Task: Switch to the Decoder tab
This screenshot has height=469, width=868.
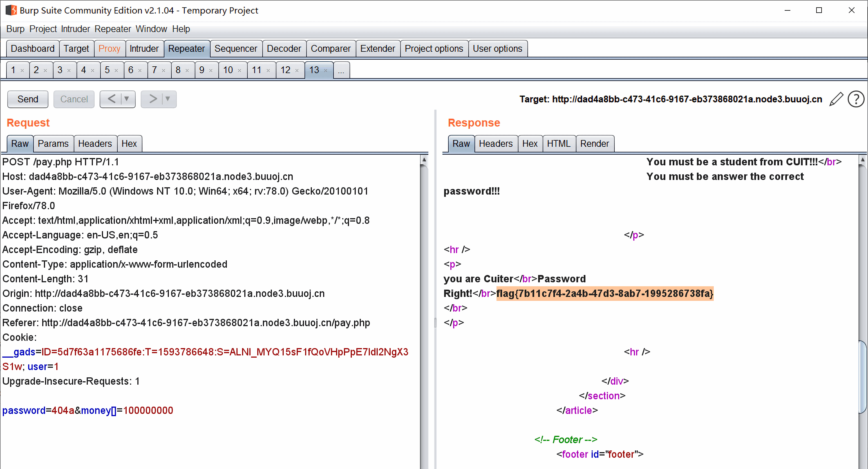Action: click(x=284, y=48)
